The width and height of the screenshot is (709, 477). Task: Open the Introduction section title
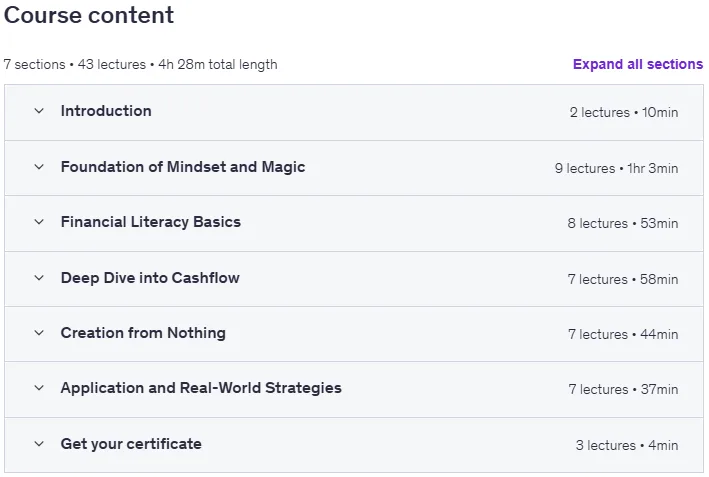(x=106, y=111)
